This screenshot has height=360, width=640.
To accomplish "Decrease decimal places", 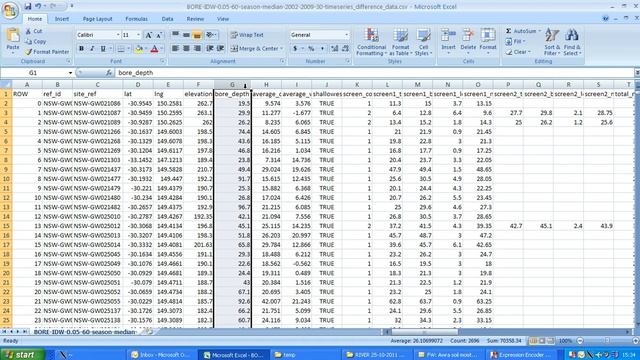I will [345, 49].
